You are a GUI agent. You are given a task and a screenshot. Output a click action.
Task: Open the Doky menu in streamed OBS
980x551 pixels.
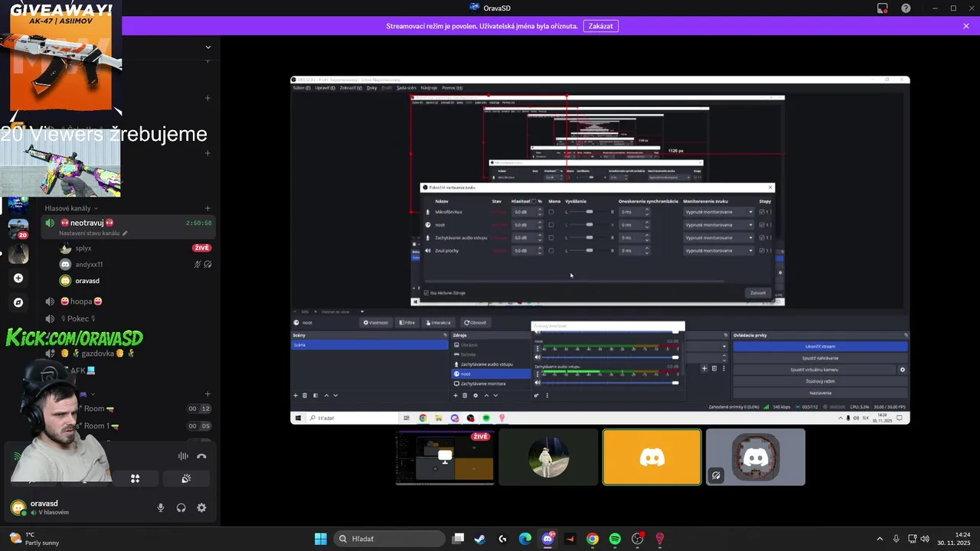(372, 88)
